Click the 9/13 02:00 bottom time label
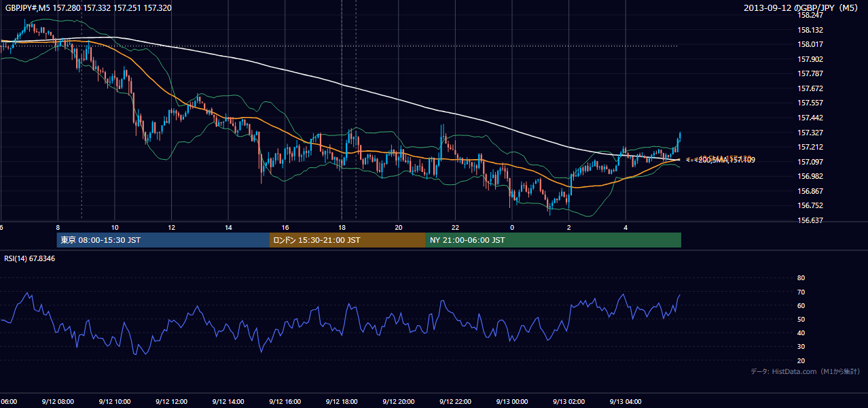The image size is (868, 408). [x=568, y=401]
